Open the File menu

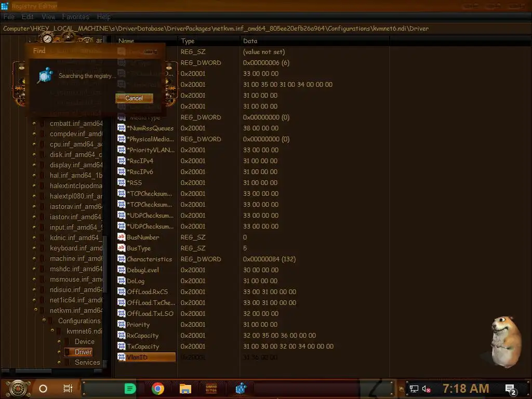9,17
